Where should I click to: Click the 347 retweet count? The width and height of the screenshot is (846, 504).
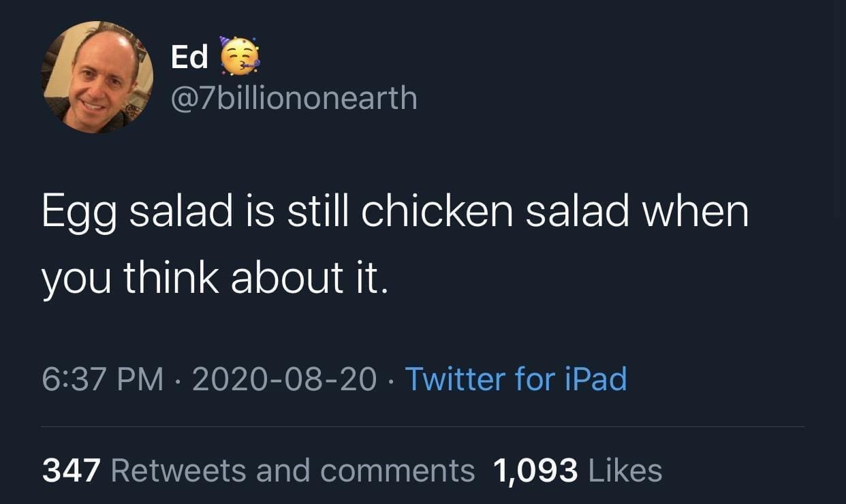[x=72, y=471]
